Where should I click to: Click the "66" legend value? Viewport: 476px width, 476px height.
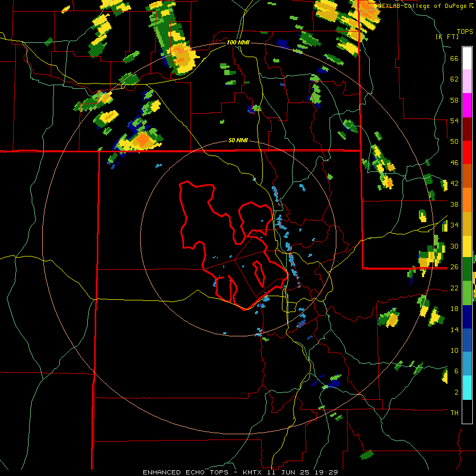(x=454, y=59)
